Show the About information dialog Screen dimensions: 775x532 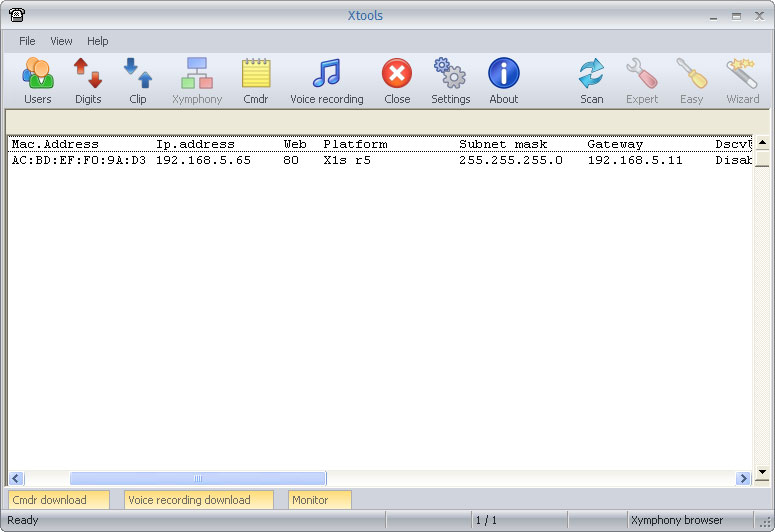point(503,80)
